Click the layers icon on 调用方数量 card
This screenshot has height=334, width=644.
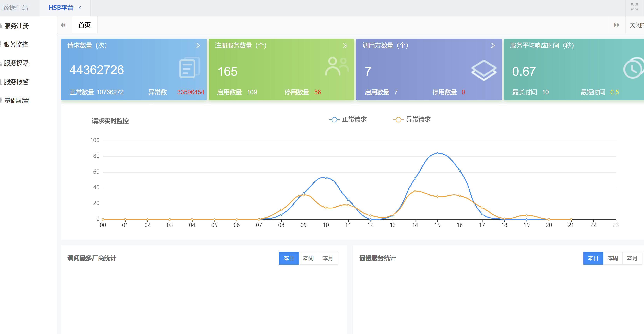484,70
